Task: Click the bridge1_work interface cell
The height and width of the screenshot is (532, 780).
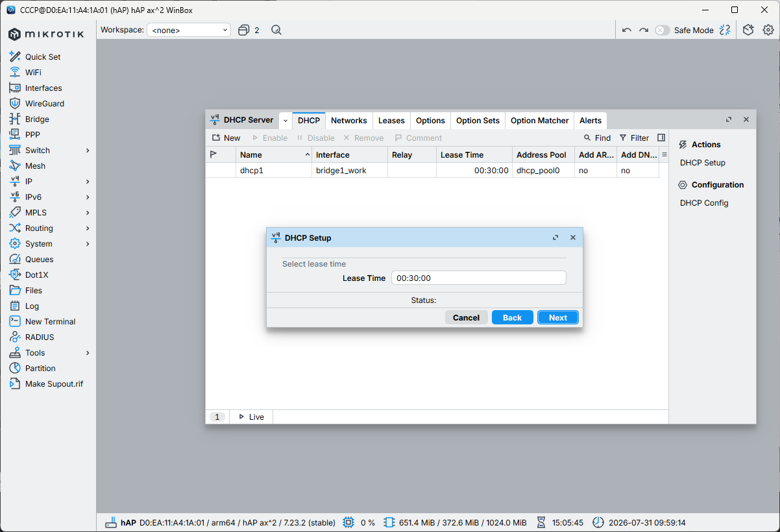Action: coord(350,171)
